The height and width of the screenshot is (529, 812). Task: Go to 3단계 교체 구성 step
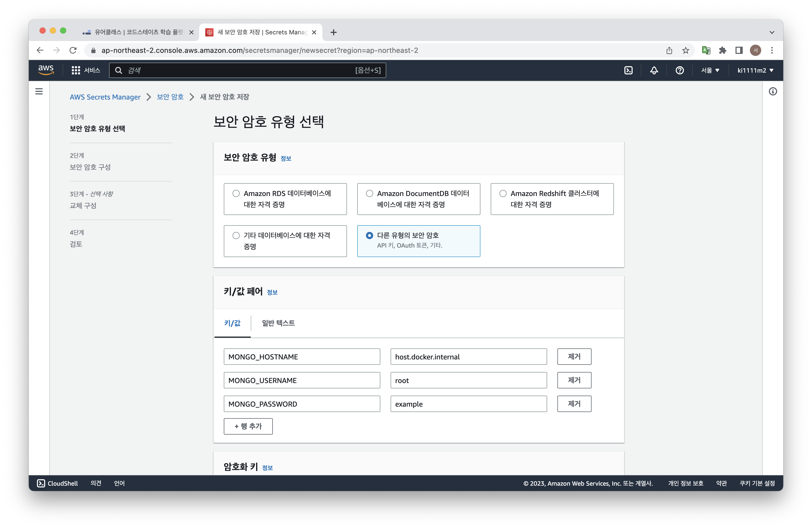point(83,206)
